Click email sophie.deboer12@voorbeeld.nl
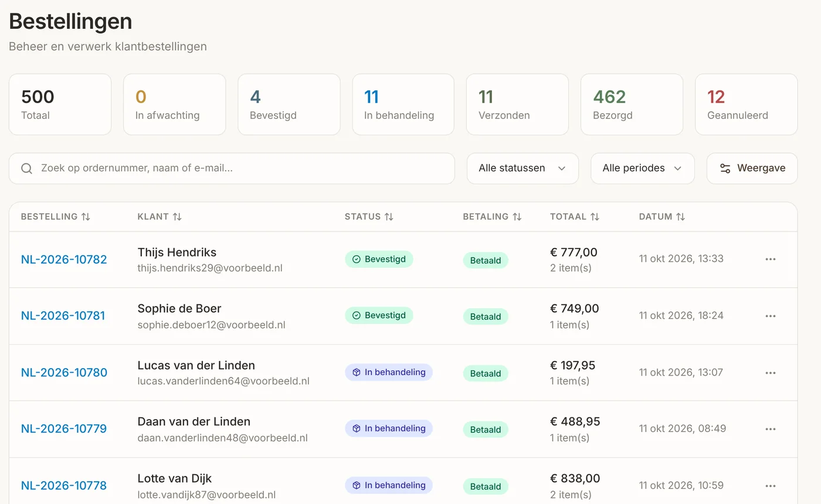This screenshot has width=821, height=504. (212, 325)
